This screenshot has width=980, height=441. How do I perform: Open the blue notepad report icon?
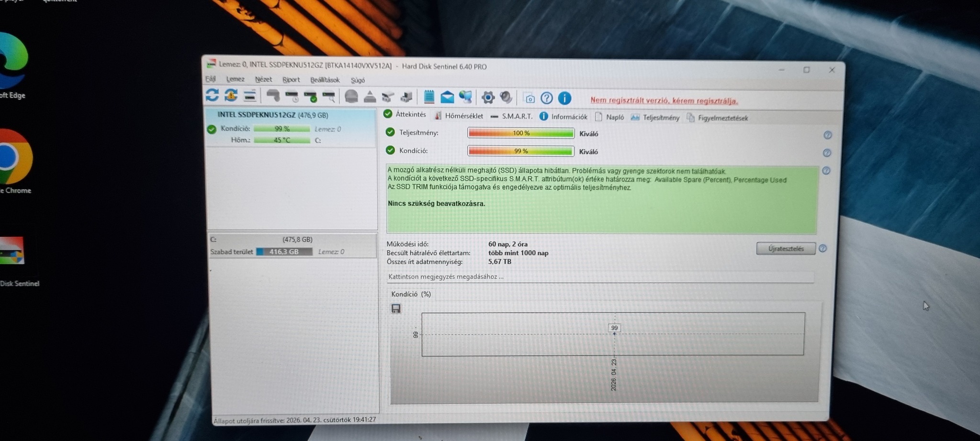pos(429,97)
